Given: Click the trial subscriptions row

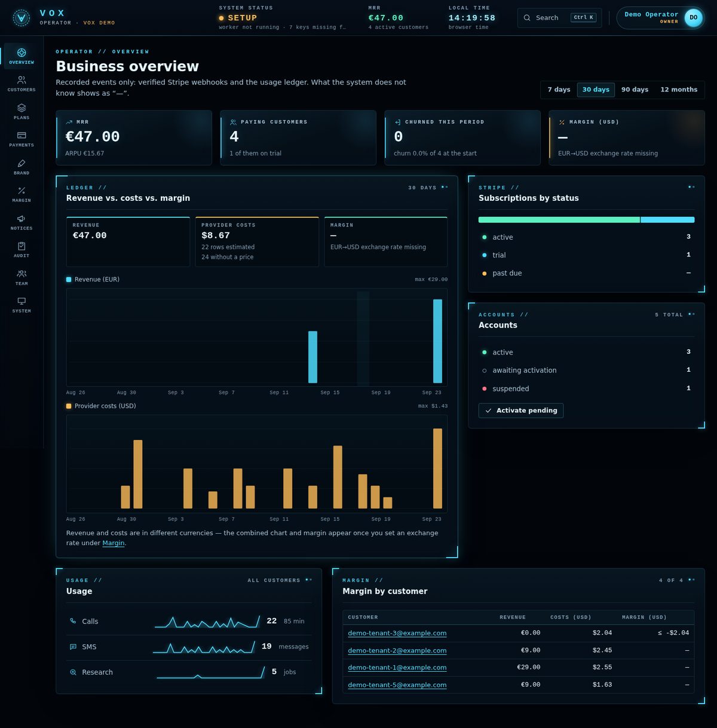Looking at the screenshot, I should [x=586, y=255].
